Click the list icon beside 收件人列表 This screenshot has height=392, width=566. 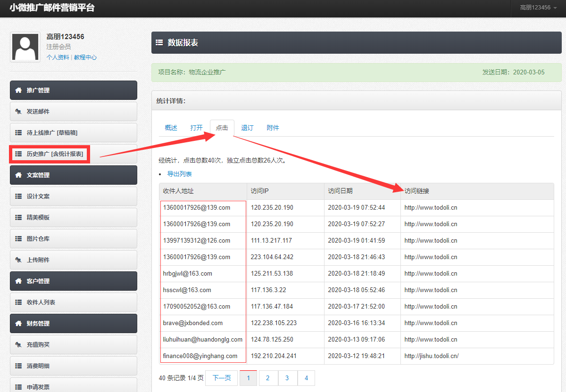(x=18, y=302)
